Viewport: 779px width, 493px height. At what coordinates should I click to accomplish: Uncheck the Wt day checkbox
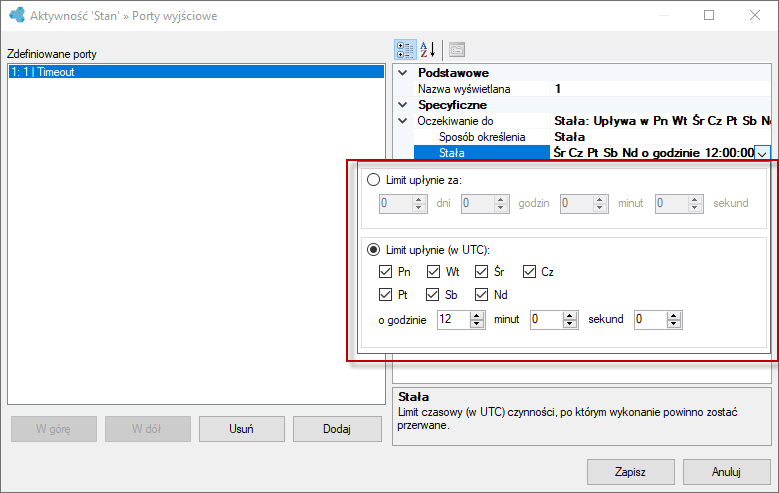click(x=433, y=271)
